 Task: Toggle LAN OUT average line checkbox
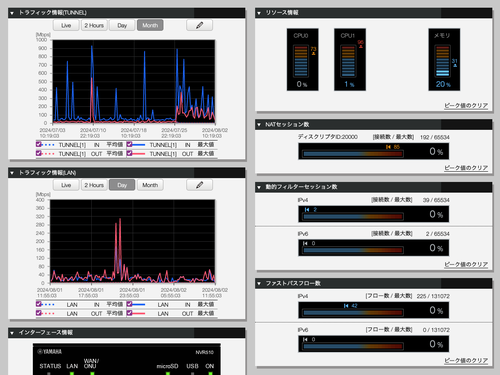(x=39, y=313)
